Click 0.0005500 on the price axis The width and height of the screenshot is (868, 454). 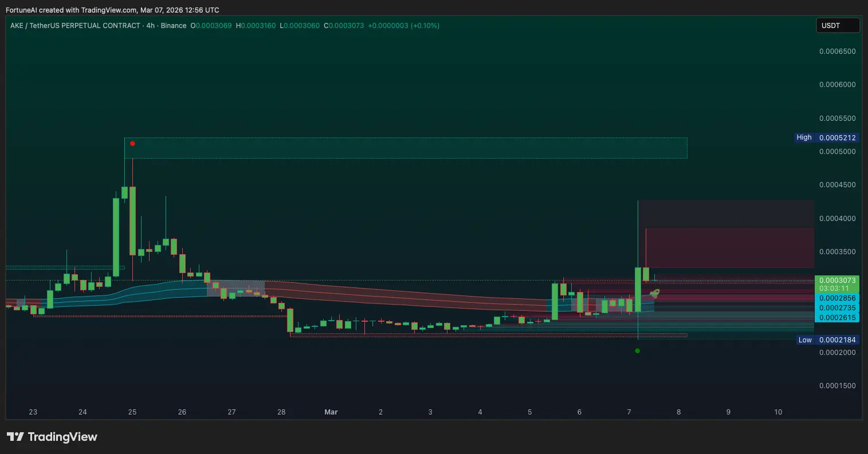(837, 118)
